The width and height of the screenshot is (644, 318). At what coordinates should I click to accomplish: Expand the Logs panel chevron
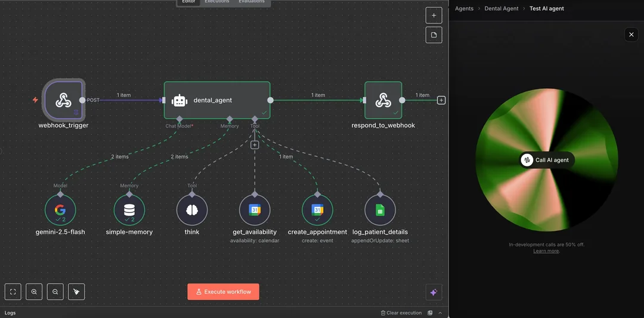tap(440, 313)
